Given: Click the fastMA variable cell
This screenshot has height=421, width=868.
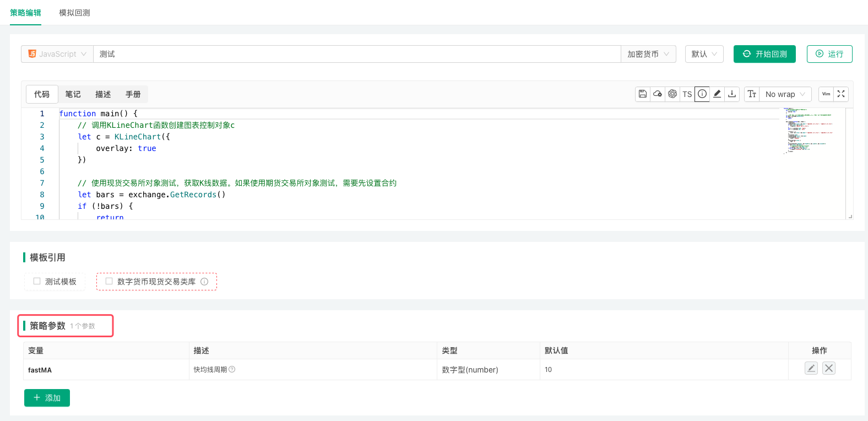Looking at the screenshot, I should (106, 370).
